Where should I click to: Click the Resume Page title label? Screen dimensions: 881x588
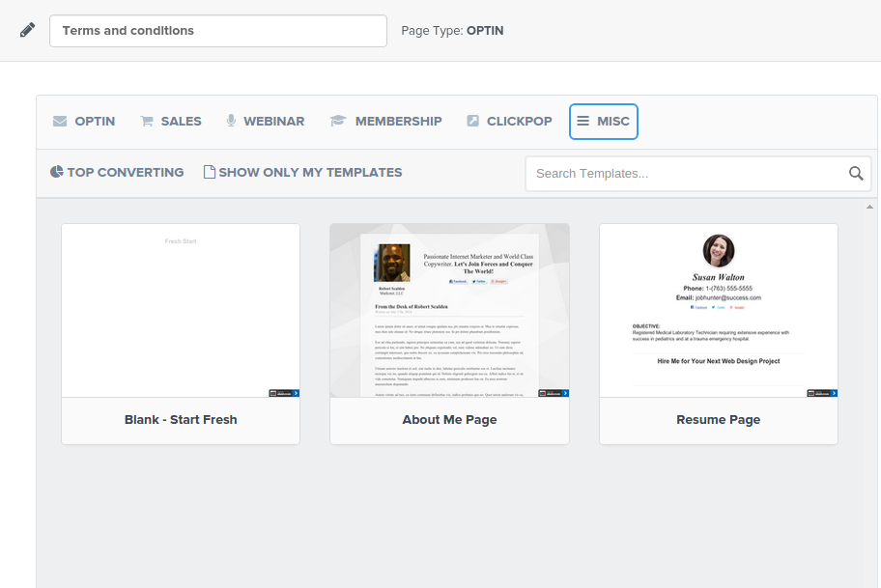718,420
